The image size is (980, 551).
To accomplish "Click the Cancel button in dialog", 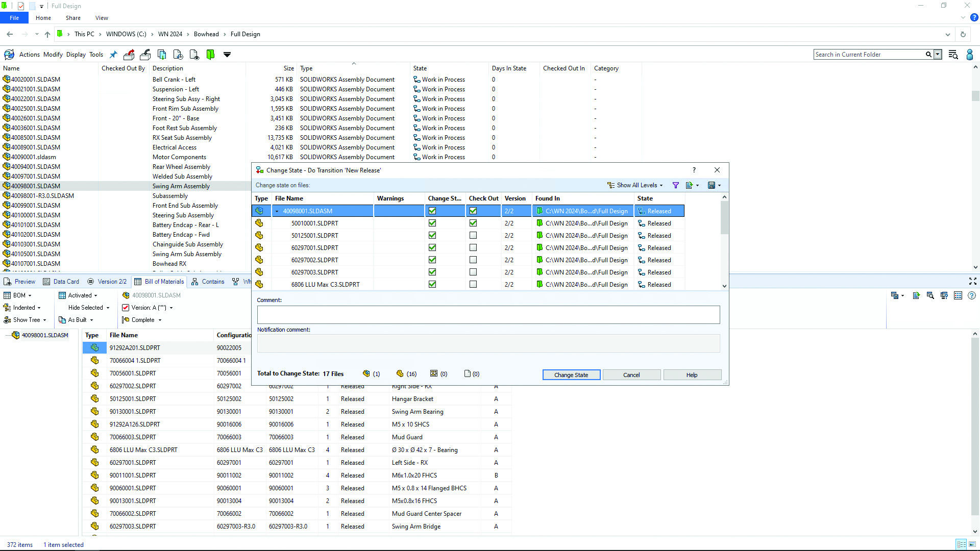I will click(x=631, y=375).
